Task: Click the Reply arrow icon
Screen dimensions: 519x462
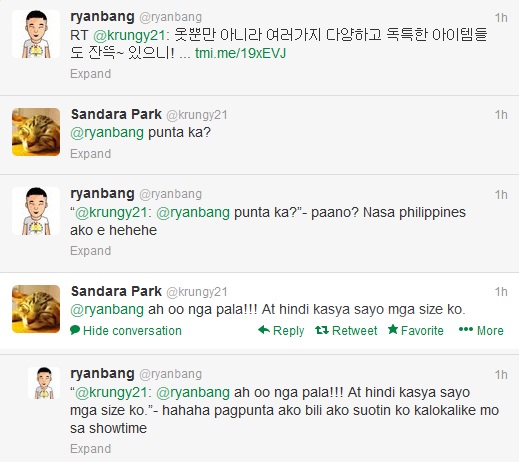Action: pos(264,330)
